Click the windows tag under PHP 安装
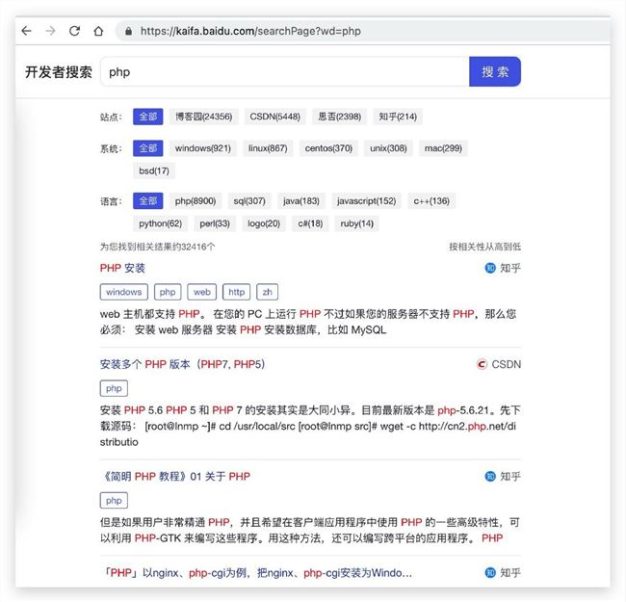The width and height of the screenshot is (626, 602). [x=124, y=292]
